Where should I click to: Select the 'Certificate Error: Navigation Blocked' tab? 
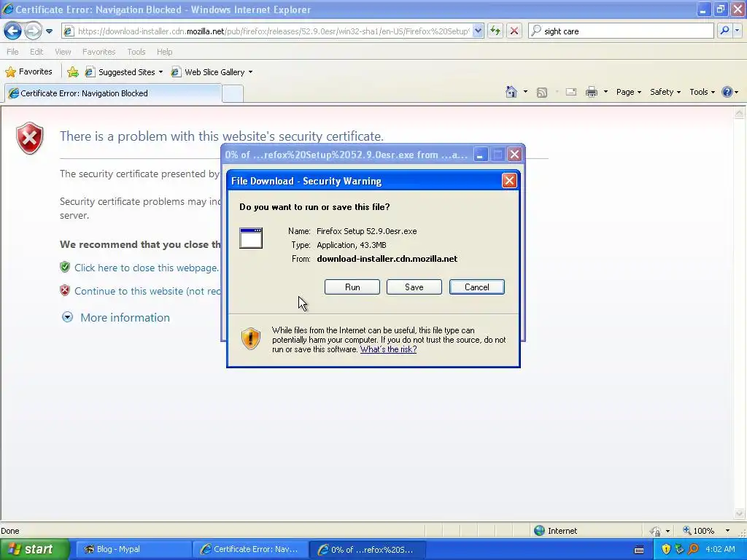[113, 93]
